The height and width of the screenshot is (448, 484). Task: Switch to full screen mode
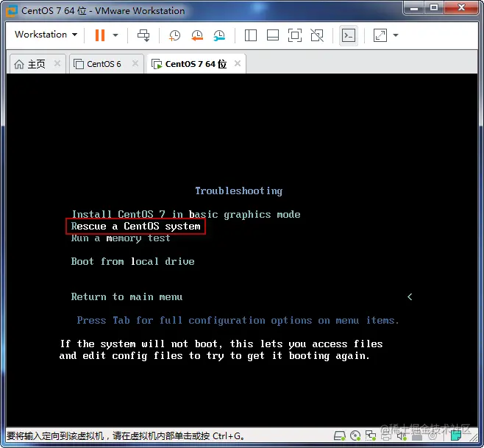click(295, 35)
